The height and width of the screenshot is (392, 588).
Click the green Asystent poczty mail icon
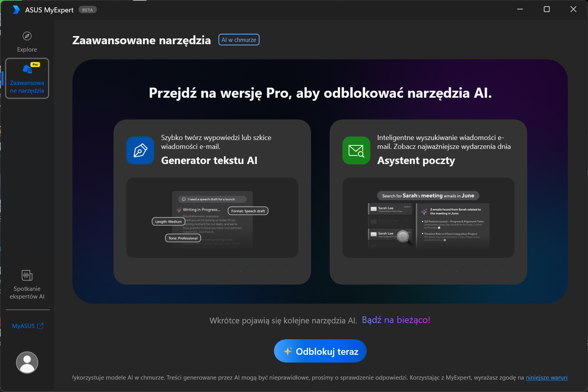coord(356,150)
